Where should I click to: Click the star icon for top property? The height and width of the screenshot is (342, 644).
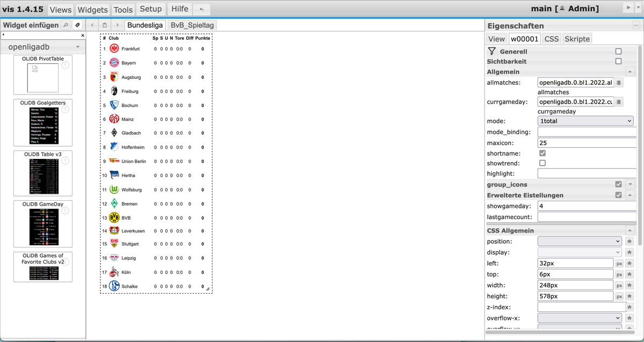coord(630,274)
